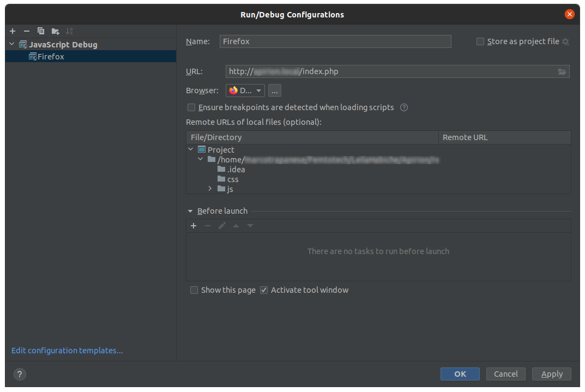Select the Firefox configuration item
The width and height of the screenshot is (585, 392).
pos(51,56)
